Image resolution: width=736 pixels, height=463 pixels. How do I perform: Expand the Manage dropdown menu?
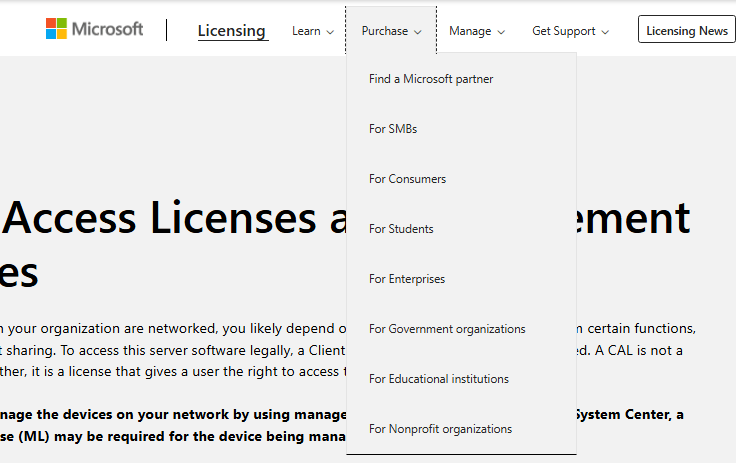(476, 31)
